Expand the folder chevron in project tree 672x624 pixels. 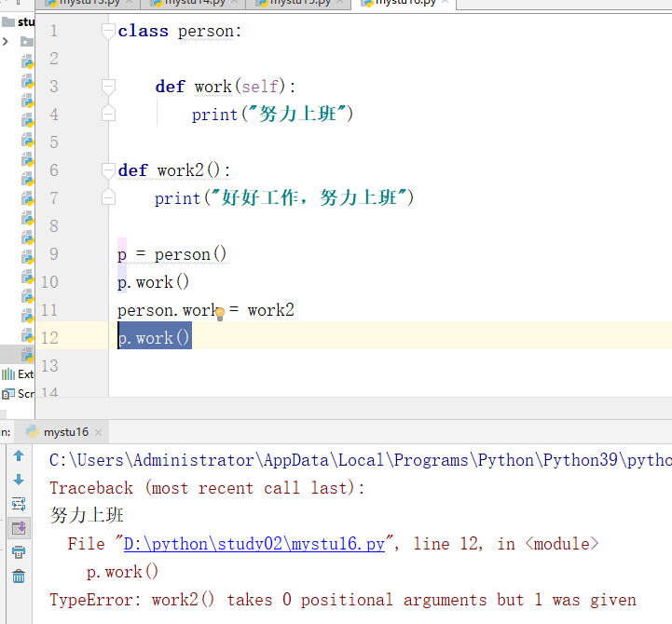coord(6,41)
